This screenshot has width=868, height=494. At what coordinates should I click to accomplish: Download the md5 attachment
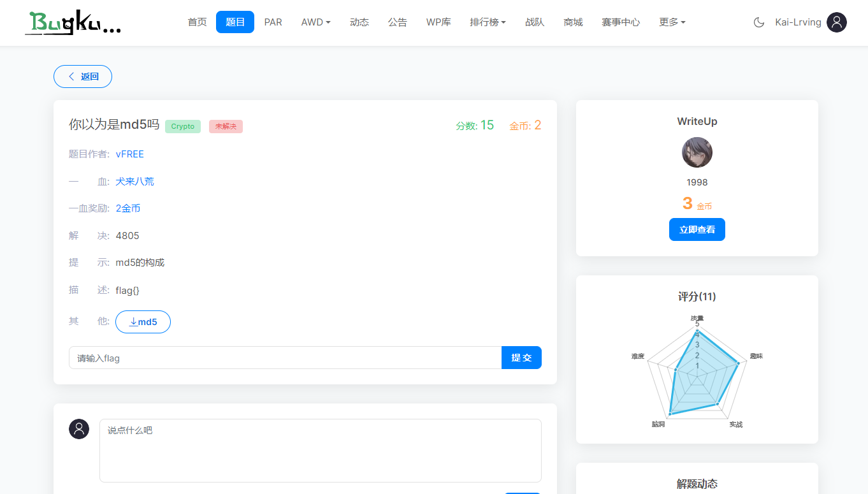click(x=143, y=322)
